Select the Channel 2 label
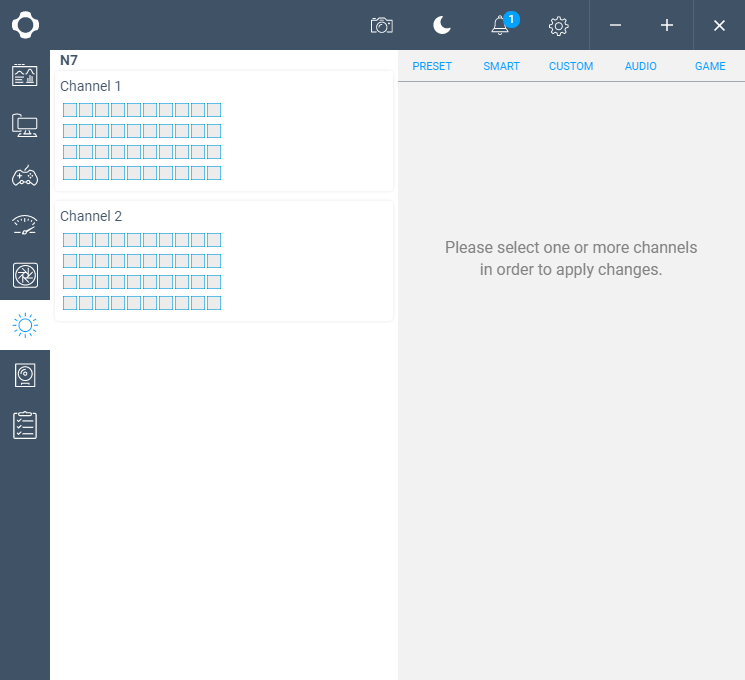The height and width of the screenshot is (680, 745). [90, 216]
